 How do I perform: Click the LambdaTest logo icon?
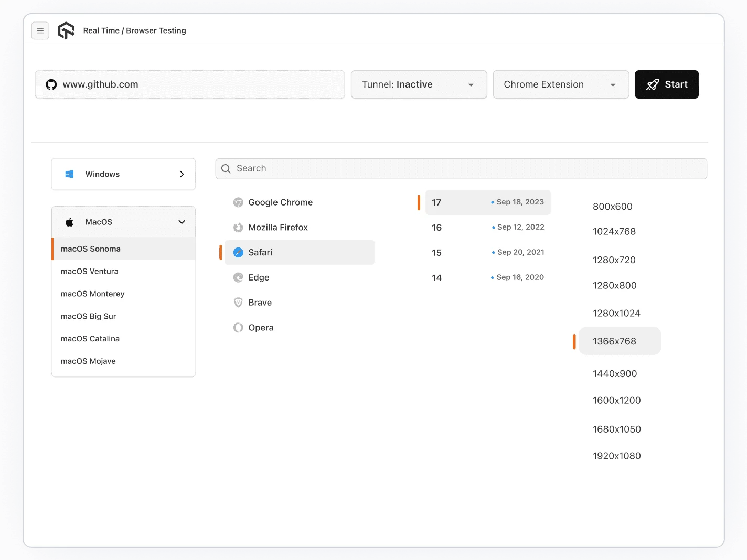point(66,30)
